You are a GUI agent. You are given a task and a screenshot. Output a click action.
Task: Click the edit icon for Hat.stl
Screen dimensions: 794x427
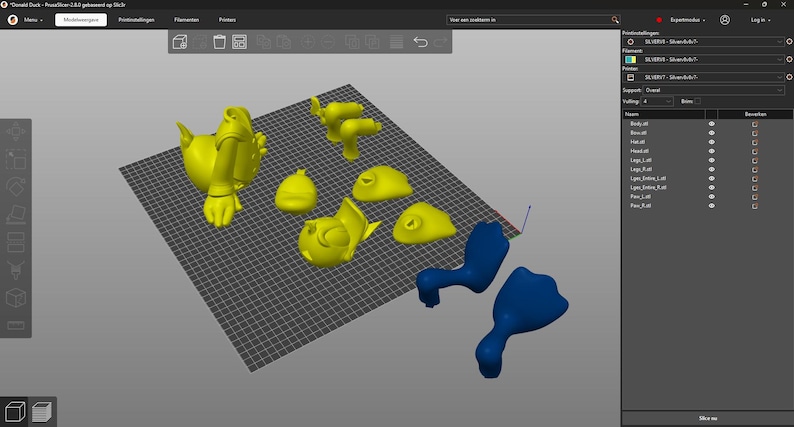(x=755, y=142)
